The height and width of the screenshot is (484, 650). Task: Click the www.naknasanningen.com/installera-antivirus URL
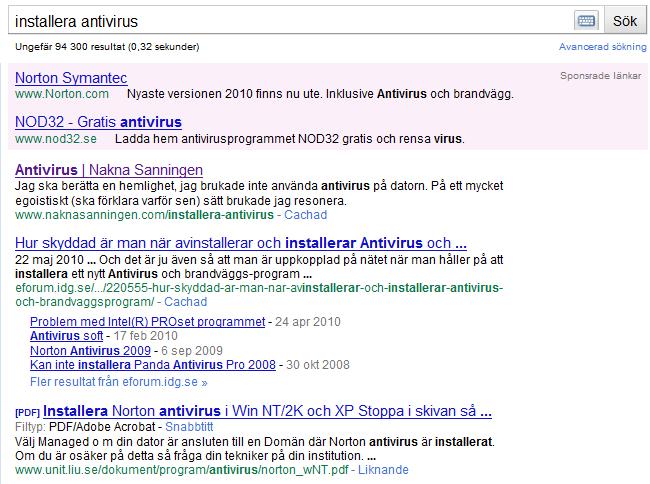coord(144,215)
